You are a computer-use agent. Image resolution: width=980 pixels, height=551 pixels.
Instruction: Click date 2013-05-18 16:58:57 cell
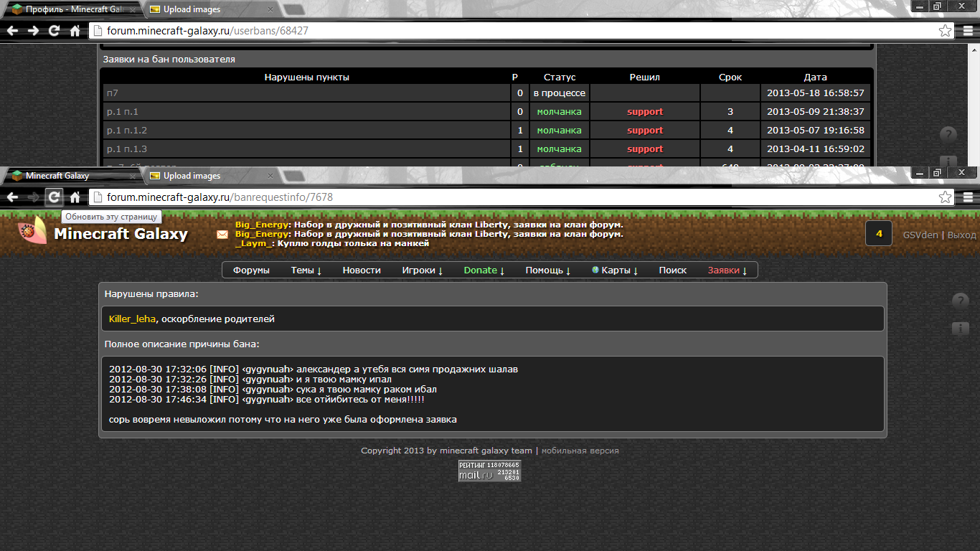(816, 93)
